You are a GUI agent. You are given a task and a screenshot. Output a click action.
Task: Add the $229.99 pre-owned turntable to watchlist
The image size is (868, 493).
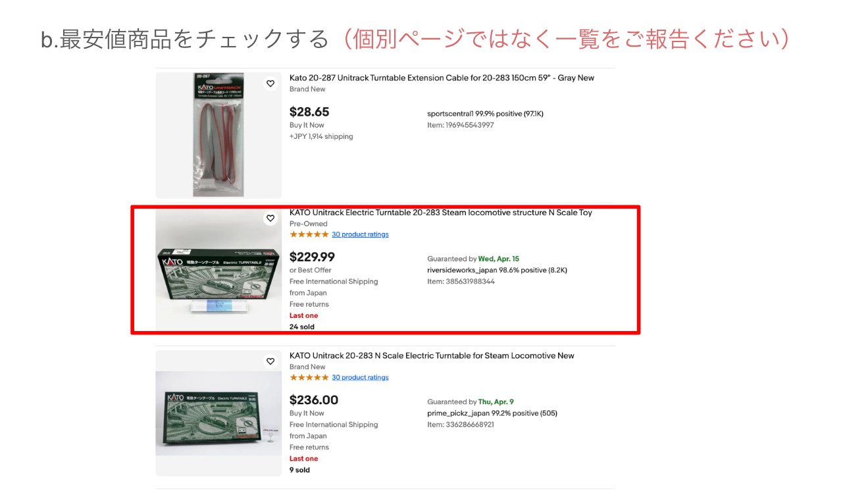click(x=270, y=219)
